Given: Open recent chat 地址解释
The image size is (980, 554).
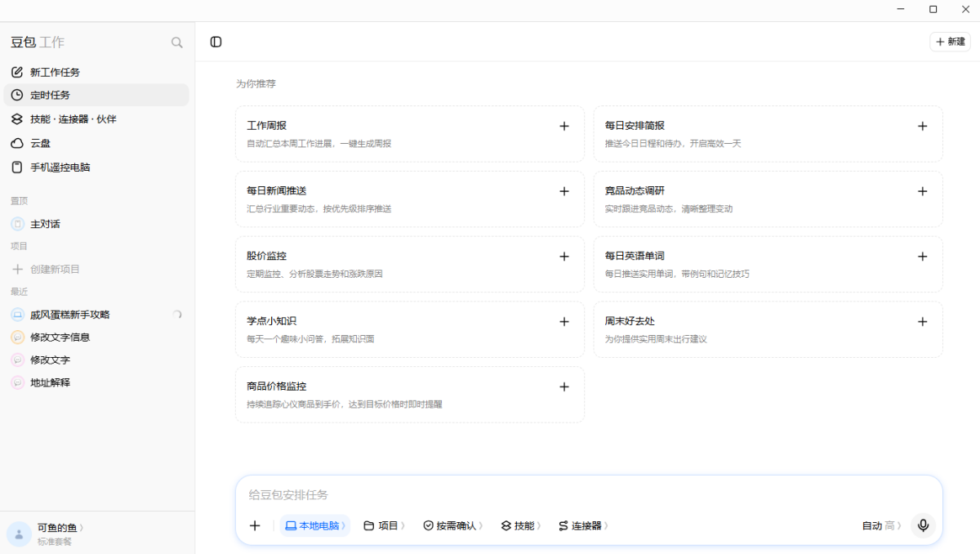Looking at the screenshot, I should (x=96, y=382).
